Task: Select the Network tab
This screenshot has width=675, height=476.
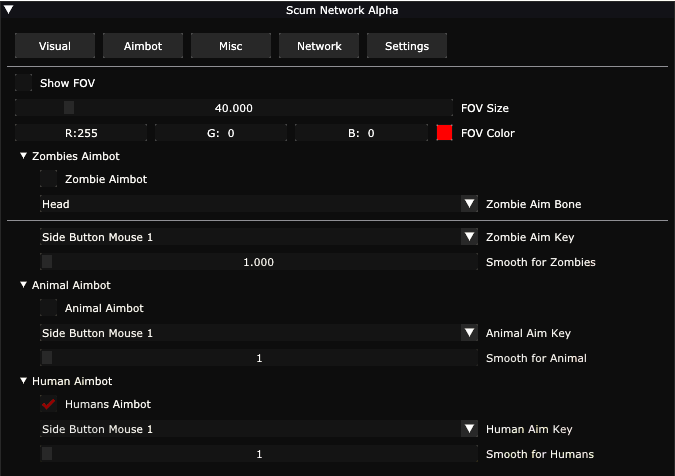Action: point(319,46)
